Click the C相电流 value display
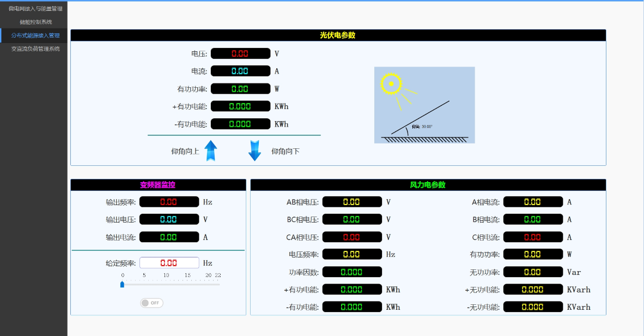The width and height of the screenshot is (644, 336). pos(532,237)
